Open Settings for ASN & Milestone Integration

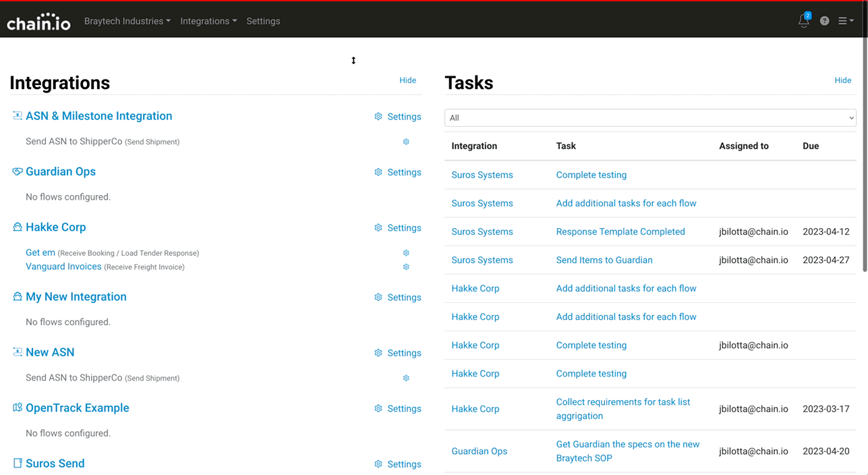(404, 117)
